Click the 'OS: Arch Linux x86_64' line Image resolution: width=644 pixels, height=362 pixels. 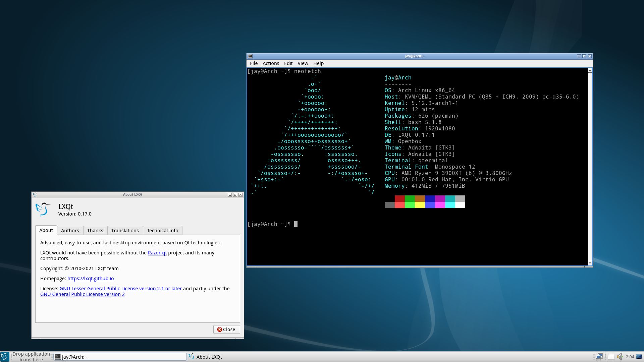point(420,90)
